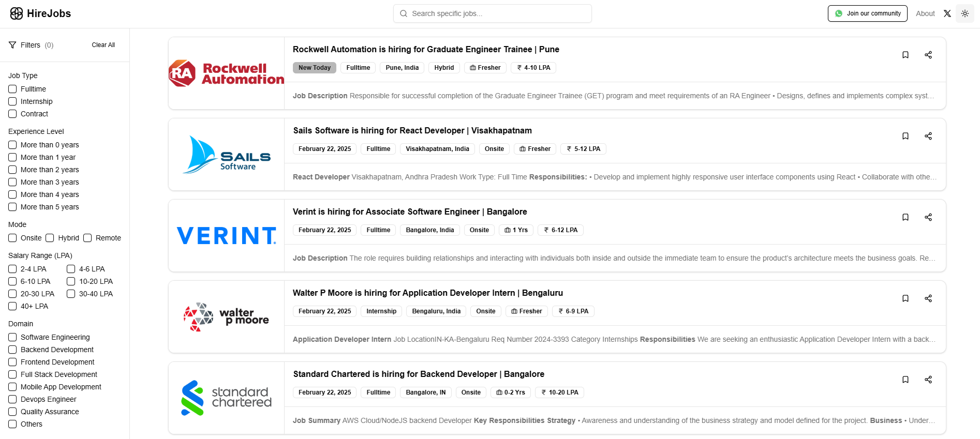Tick the 40+ LPA salary range

coord(12,306)
